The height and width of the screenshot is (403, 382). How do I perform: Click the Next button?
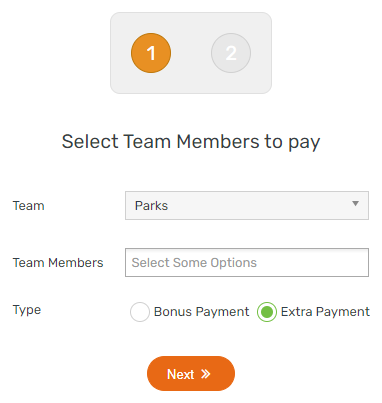pyautogui.click(x=191, y=374)
